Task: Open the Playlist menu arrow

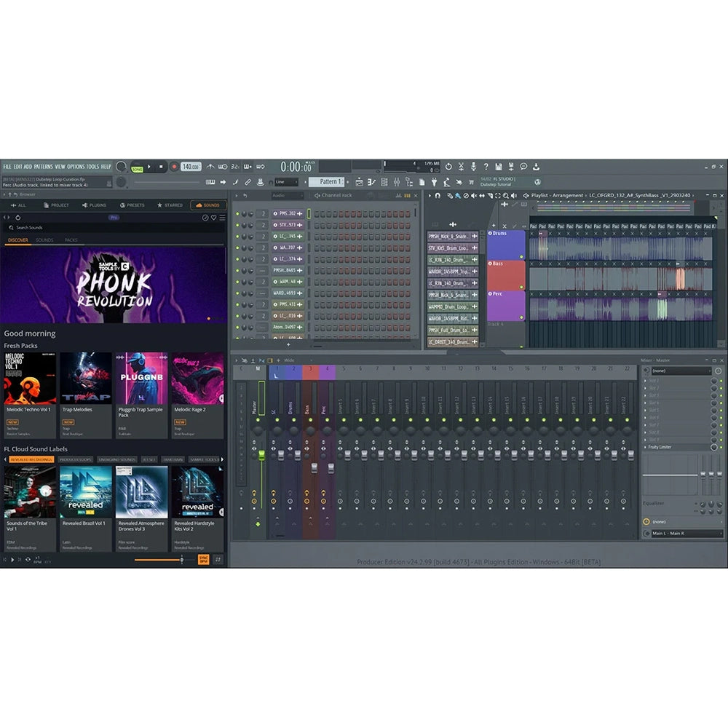Action: (x=430, y=195)
